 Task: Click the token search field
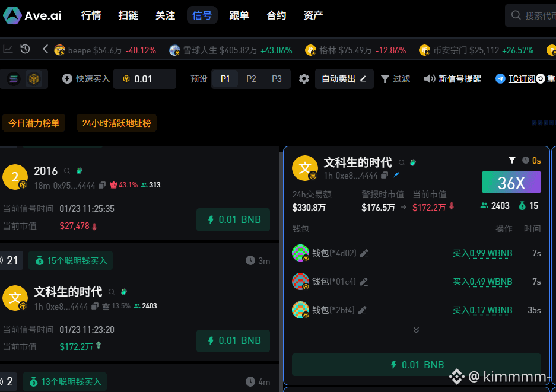530,15
